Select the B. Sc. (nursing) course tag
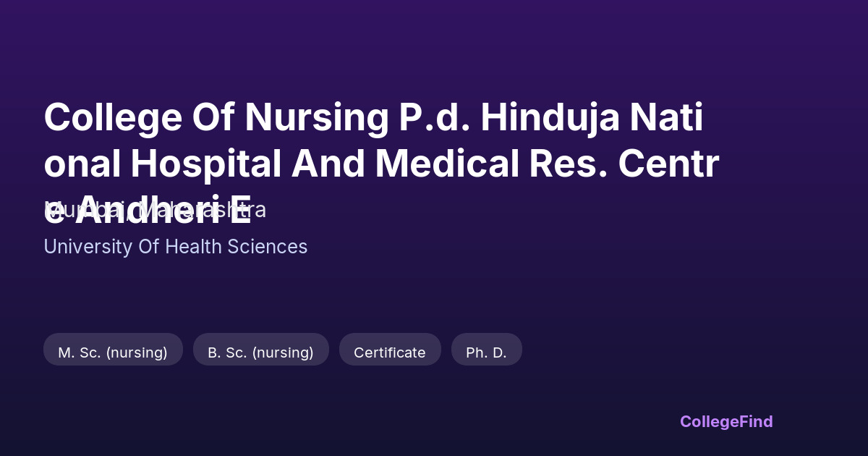This screenshot has width=868, height=456. (x=260, y=352)
